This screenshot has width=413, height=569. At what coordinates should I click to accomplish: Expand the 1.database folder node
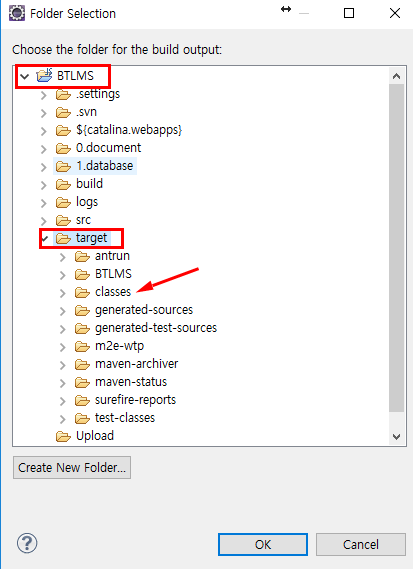(44, 167)
